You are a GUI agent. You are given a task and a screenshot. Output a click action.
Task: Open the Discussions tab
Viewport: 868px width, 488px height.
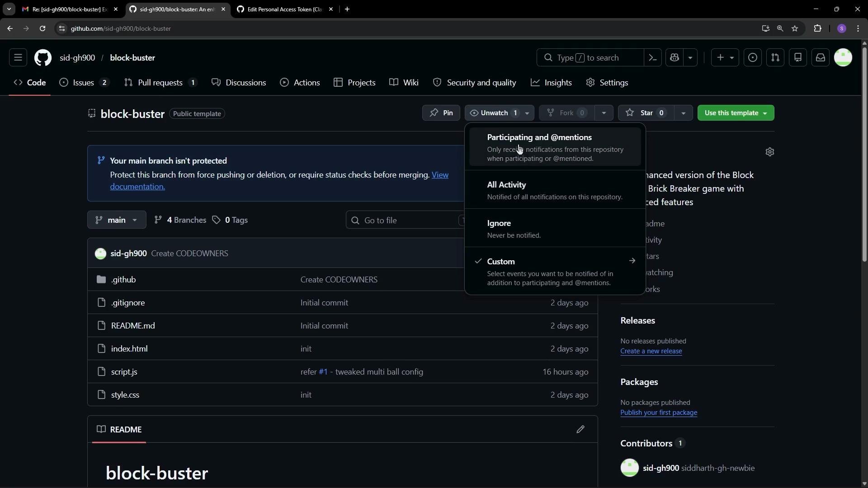239,83
